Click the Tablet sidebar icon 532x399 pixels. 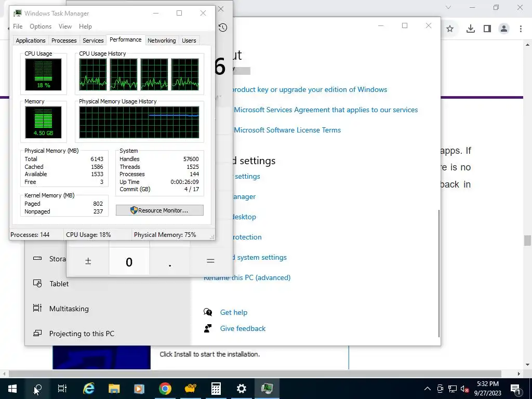(x=37, y=283)
